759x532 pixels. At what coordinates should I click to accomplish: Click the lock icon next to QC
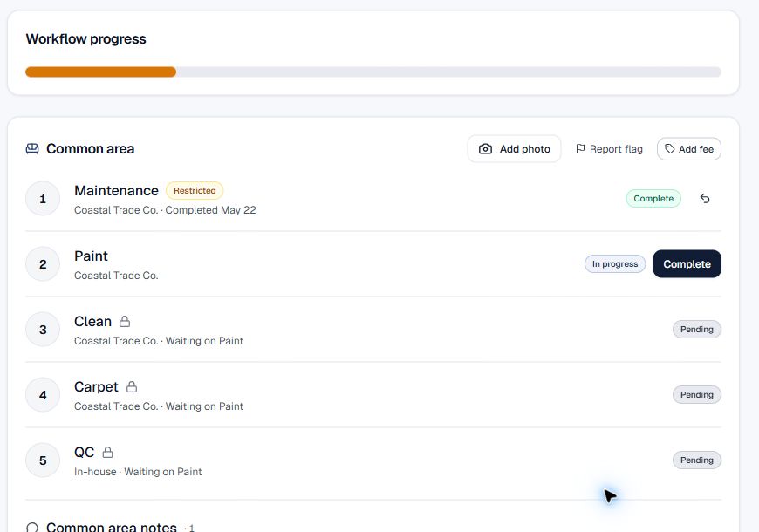click(x=107, y=452)
